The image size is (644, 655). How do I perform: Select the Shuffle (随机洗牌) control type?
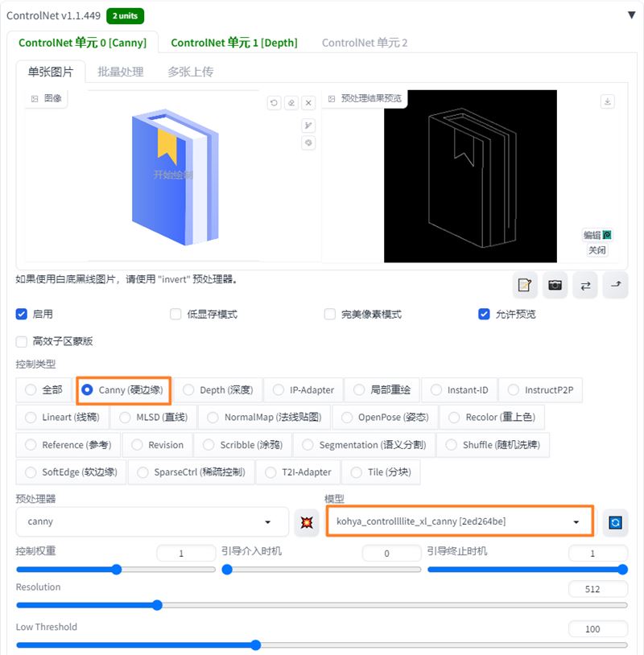click(493, 445)
